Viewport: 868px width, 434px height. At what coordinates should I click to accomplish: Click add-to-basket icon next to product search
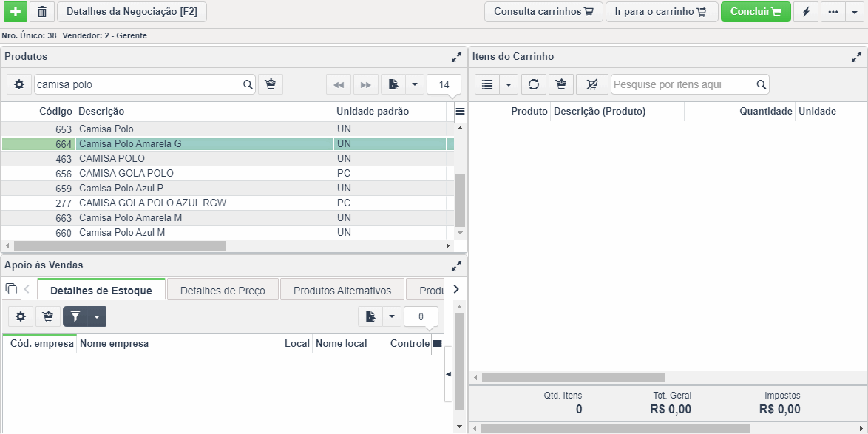(270, 84)
